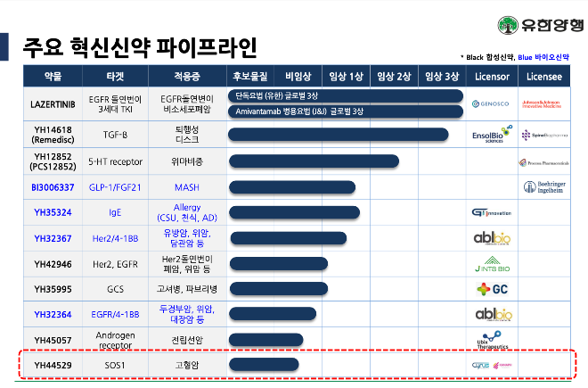Click the 유한양행 company name text
The image size is (588, 388).
[x=552, y=25]
